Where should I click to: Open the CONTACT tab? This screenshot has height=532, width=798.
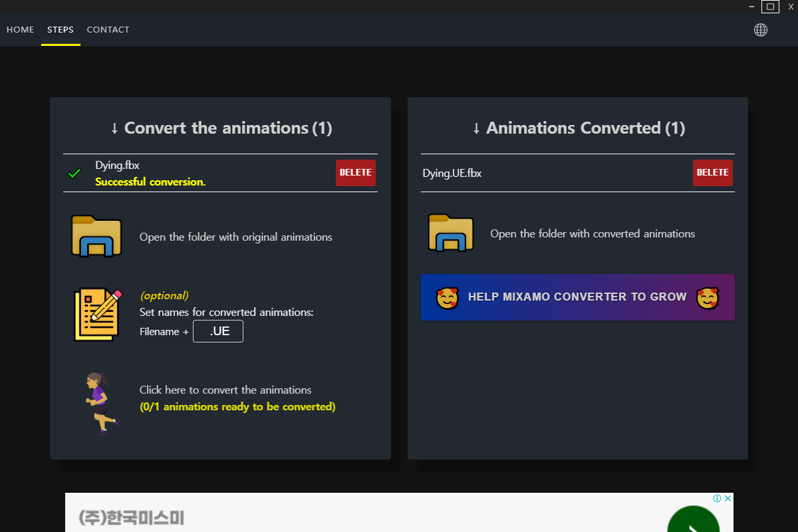coord(108,30)
